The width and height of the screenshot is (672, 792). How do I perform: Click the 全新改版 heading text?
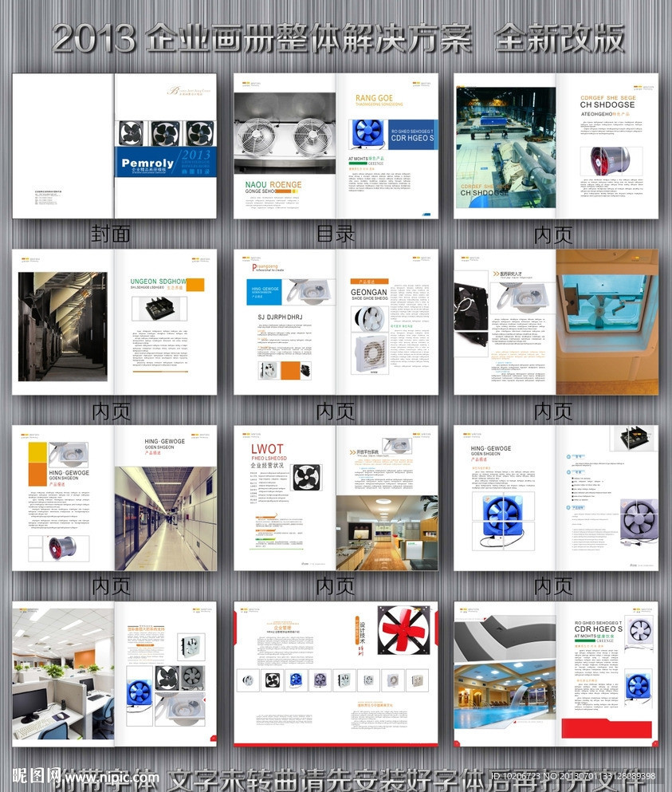[559, 38]
